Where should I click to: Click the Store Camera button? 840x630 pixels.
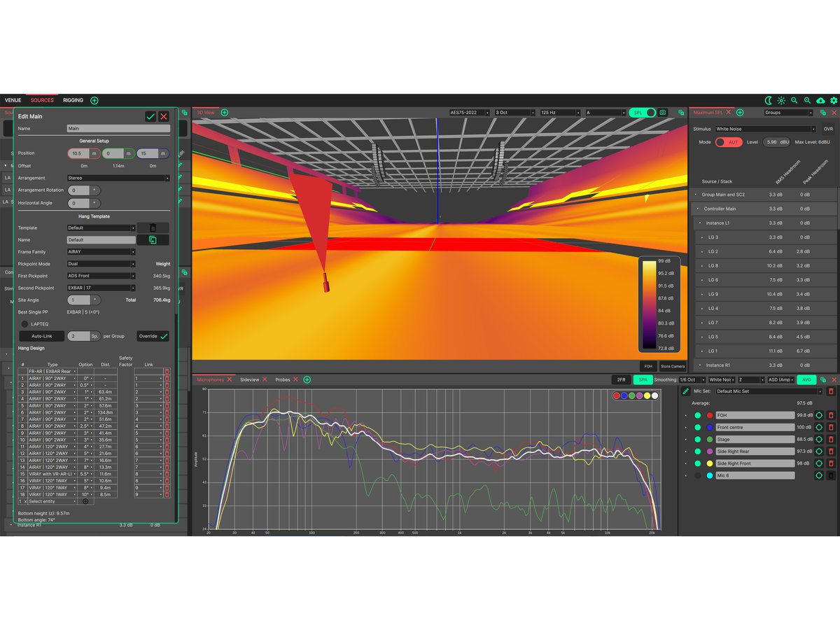point(673,366)
